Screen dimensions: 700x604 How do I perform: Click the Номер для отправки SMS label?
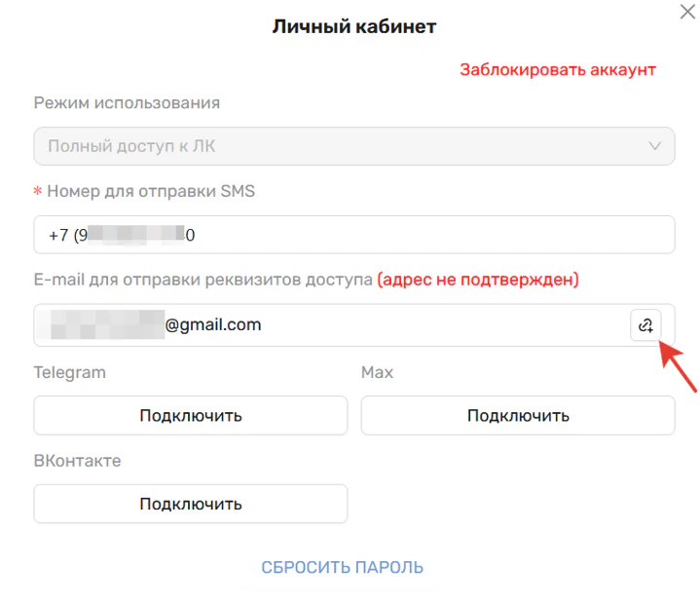pyautogui.click(x=151, y=192)
